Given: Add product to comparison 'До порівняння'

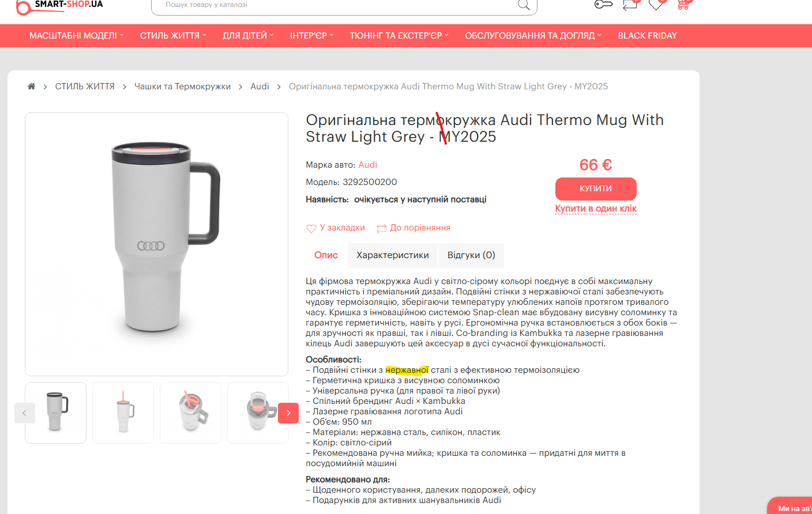Looking at the screenshot, I should click(x=413, y=228).
